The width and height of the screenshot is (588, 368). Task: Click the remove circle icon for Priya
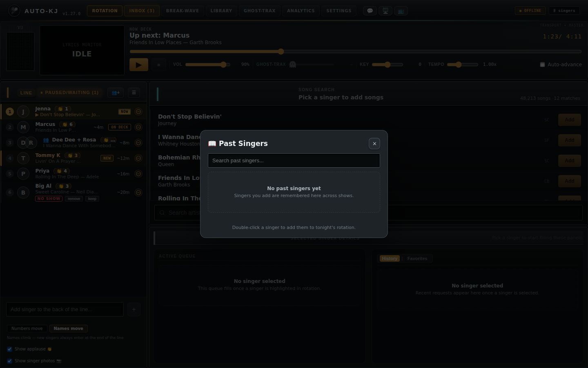pyautogui.click(x=138, y=174)
